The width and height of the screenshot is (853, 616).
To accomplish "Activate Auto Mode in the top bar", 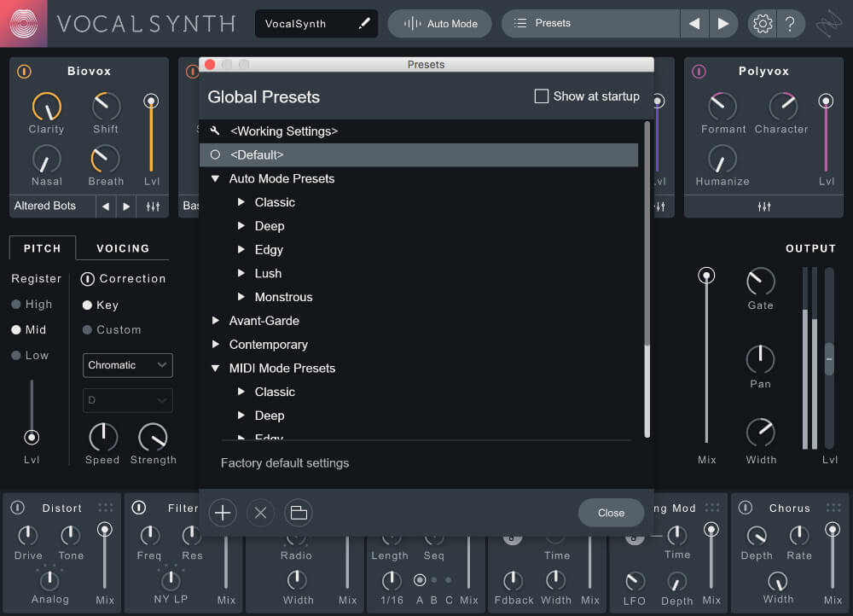I will 439,23.
